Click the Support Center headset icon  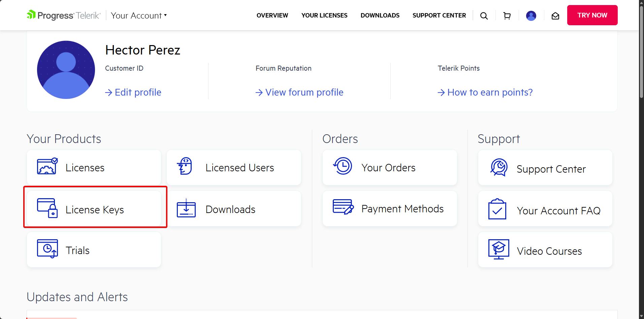click(499, 167)
